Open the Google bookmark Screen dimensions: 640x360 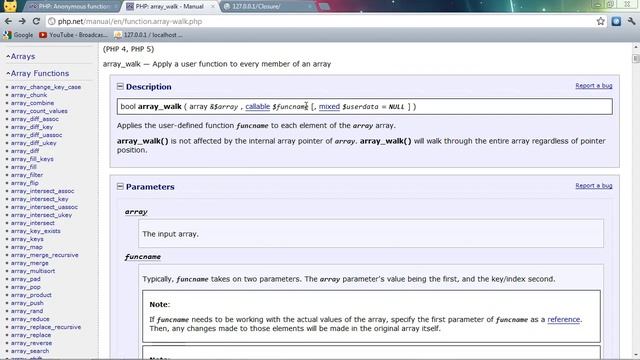[x=18, y=35]
